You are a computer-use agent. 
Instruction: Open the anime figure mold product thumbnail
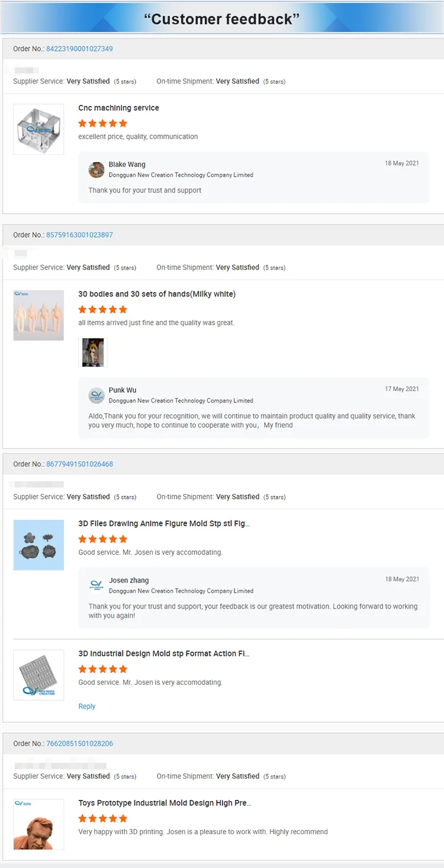tap(38, 545)
